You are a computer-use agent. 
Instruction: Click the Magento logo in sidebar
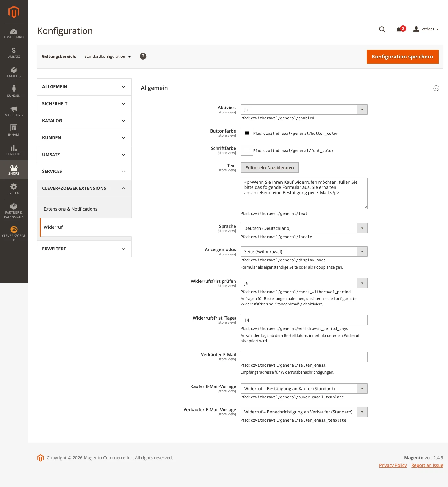coord(14,12)
